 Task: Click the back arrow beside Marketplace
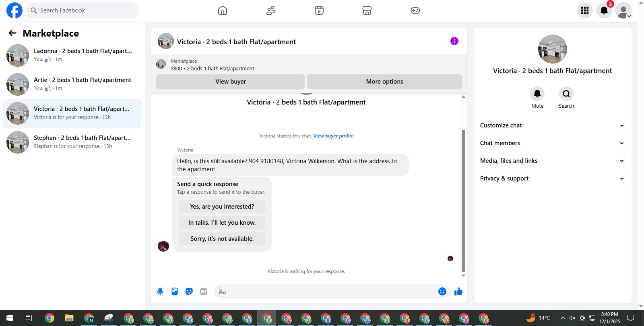point(13,33)
